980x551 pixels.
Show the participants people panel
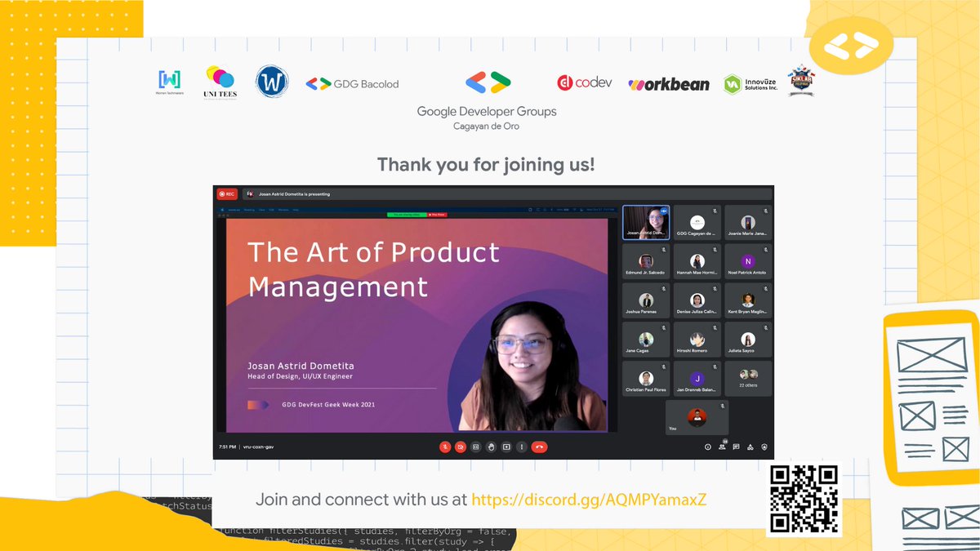[x=723, y=447]
